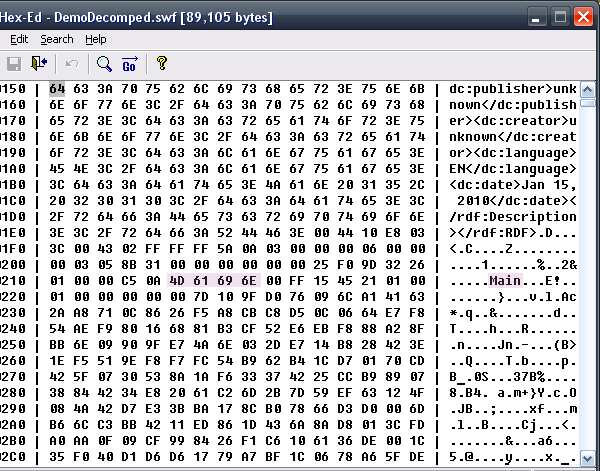Minimize the Hex-Ed window
This screenshot has height=471, width=600.
pyautogui.click(x=539, y=15)
